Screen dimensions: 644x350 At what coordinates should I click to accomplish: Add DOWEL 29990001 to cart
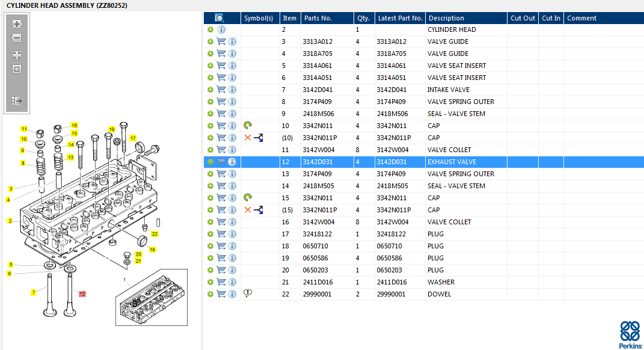tap(221, 294)
